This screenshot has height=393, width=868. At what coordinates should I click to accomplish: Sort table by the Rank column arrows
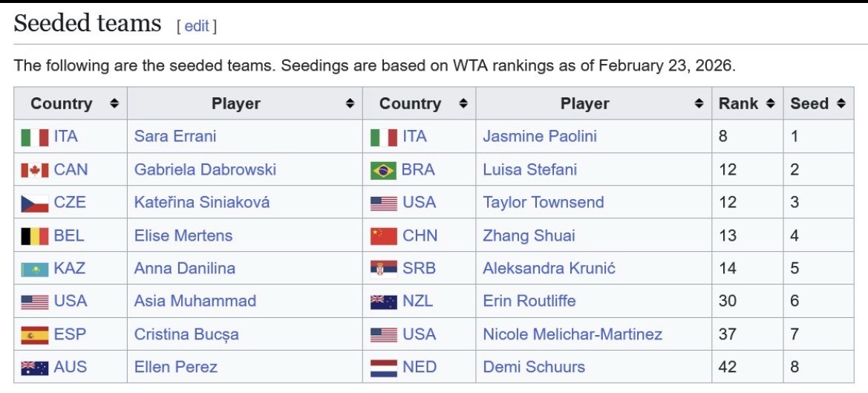(770, 103)
